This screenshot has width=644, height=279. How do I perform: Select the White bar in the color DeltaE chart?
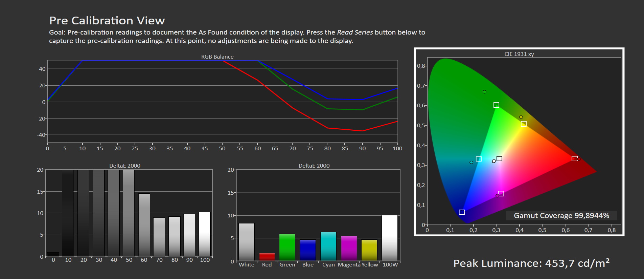click(x=246, y=242)
